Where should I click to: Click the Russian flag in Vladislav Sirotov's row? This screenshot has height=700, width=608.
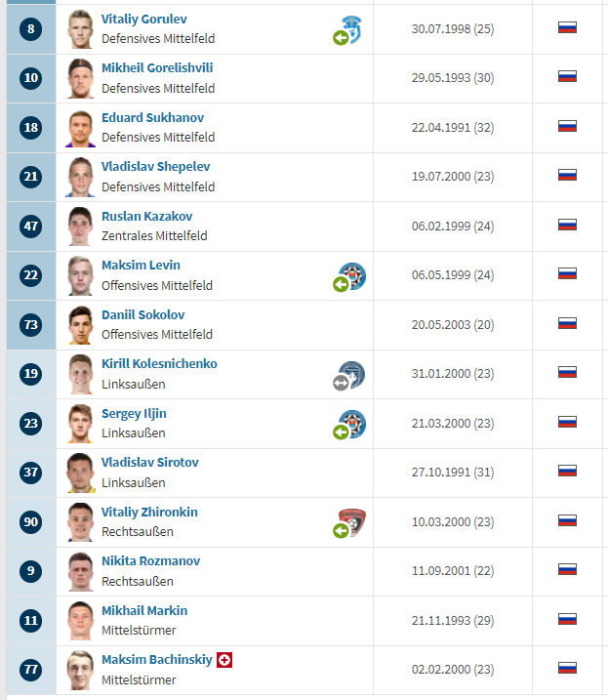point(567,473)
